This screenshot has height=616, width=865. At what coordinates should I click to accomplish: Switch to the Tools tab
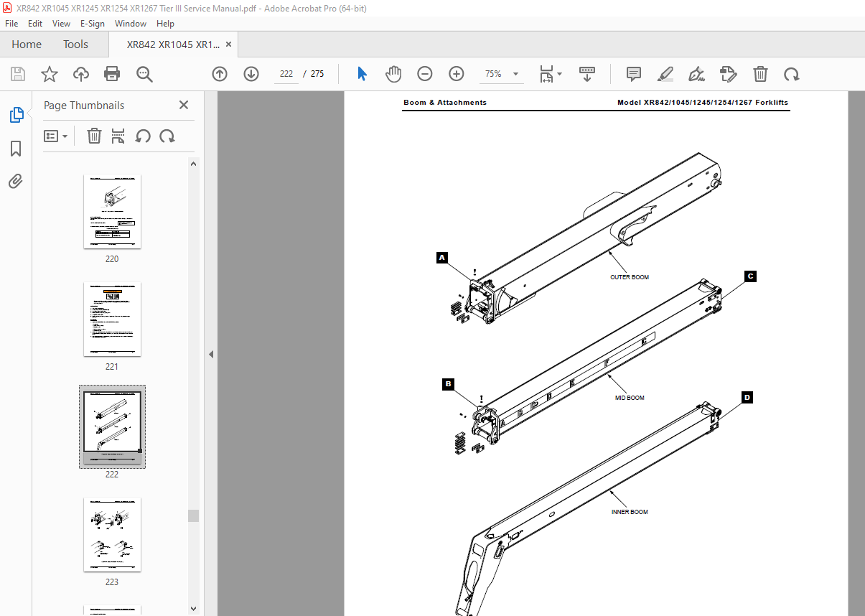point(75,45)
